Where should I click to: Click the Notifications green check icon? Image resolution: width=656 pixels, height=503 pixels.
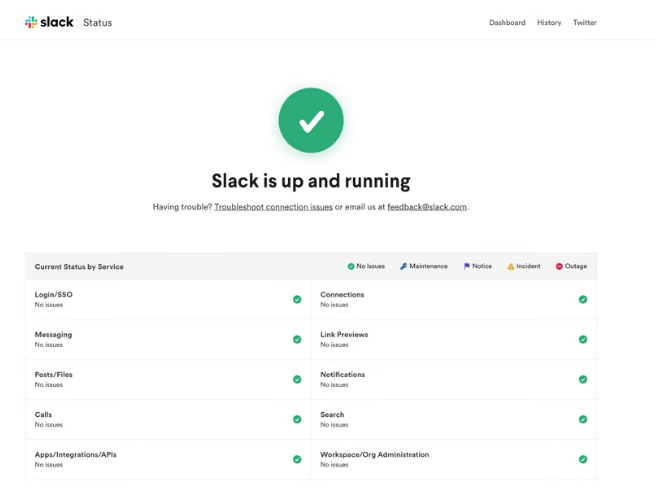point(583,379)
